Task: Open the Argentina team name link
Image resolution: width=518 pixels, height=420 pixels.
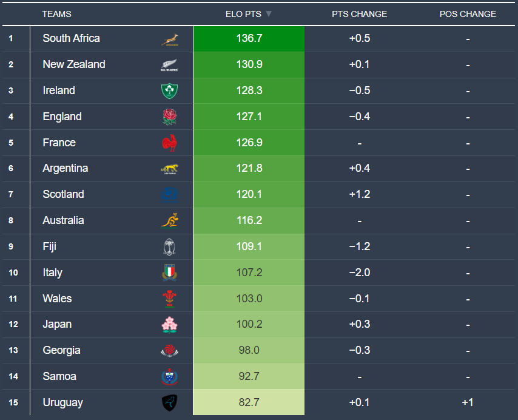Action: 66,168
